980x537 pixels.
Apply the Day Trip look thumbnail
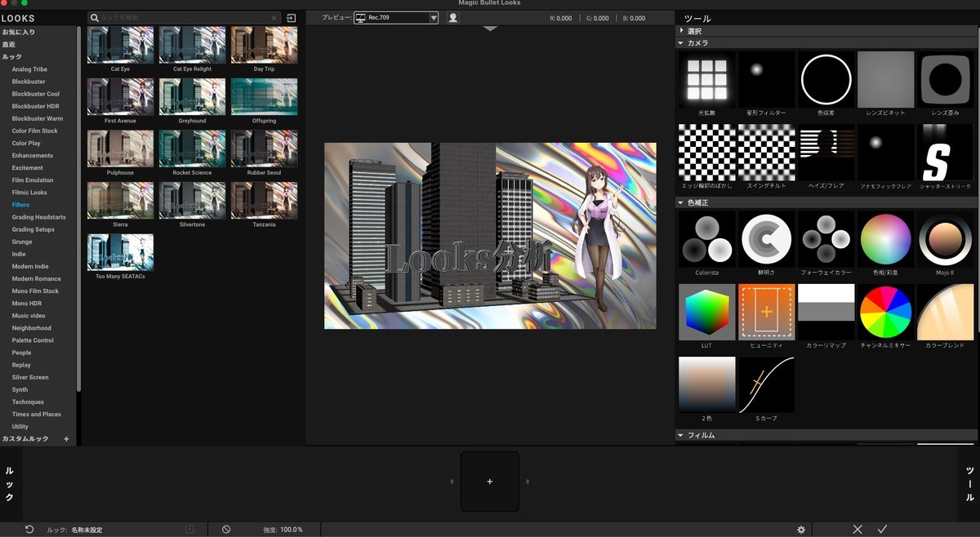click(x=264, y=45)
